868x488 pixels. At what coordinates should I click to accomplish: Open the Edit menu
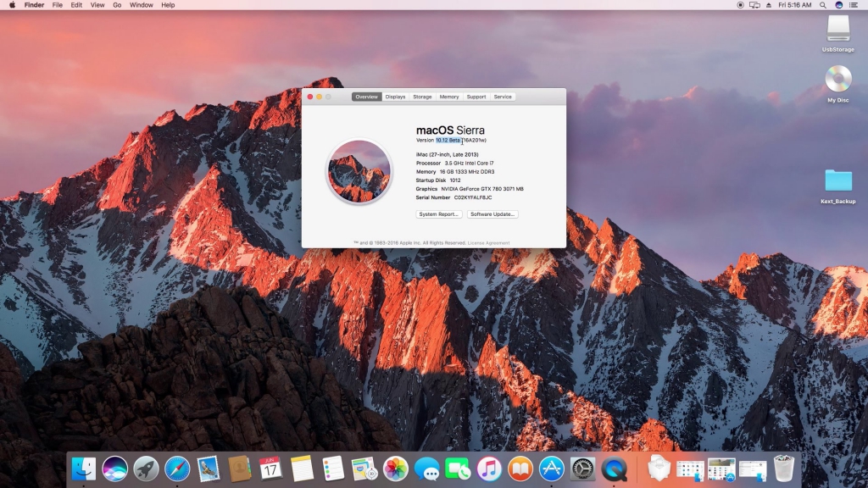[76, 5]
